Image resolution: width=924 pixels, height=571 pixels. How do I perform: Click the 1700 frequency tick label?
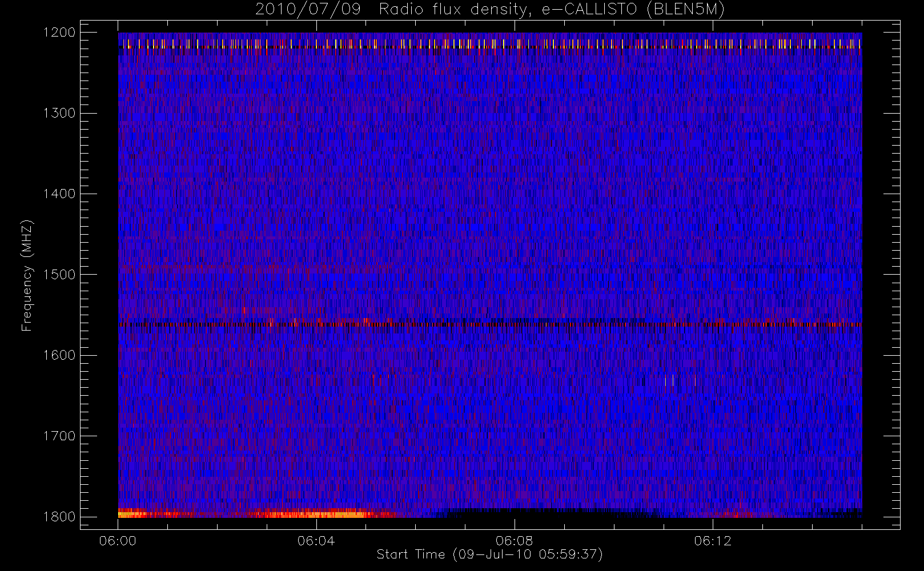[59, 436]
